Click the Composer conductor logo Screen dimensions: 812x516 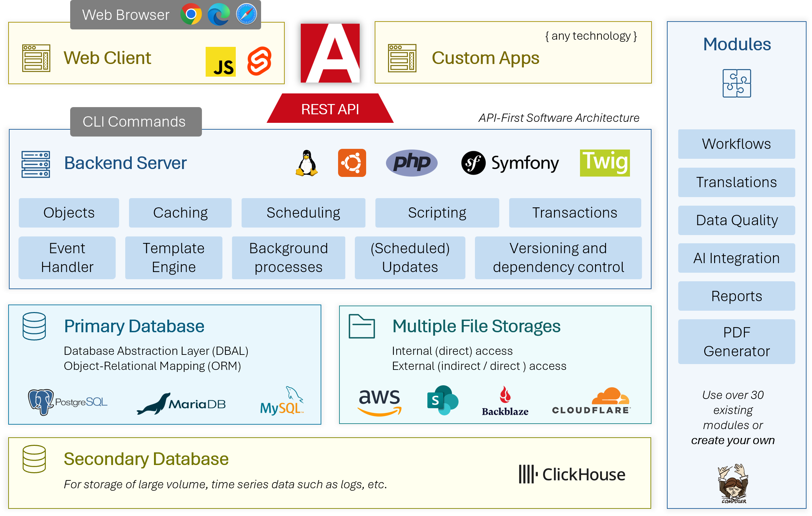pos(733,483)
